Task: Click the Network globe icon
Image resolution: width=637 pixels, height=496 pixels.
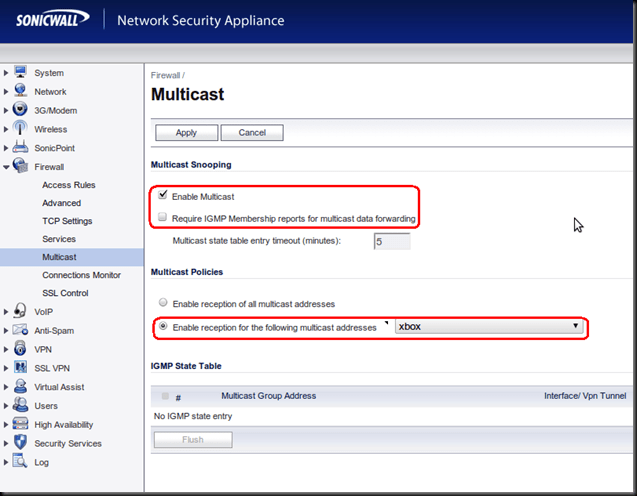Action: point(20,91)
